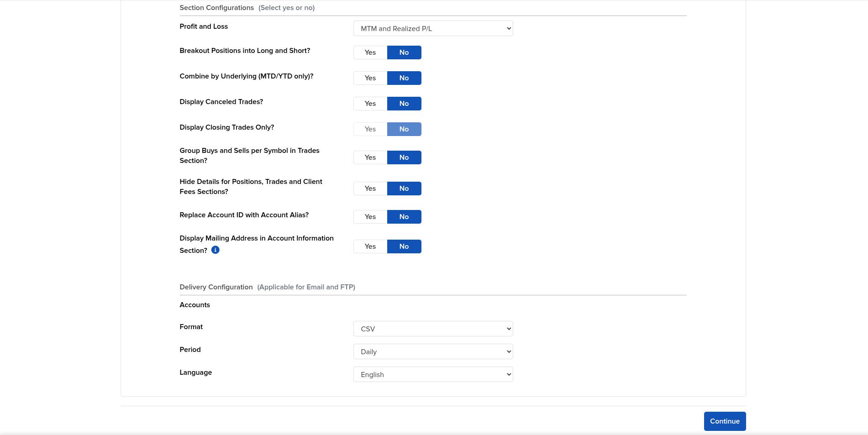Select No for Replace Account ID with Alias

(404, 217)
